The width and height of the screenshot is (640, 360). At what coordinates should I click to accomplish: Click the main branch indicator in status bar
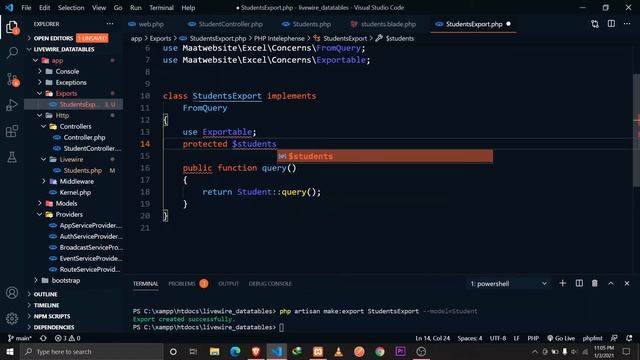[x=20, y=338]
